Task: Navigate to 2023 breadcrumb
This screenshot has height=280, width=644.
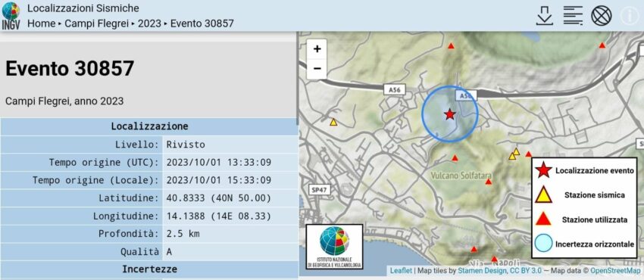Action: (x=149, y=23)
